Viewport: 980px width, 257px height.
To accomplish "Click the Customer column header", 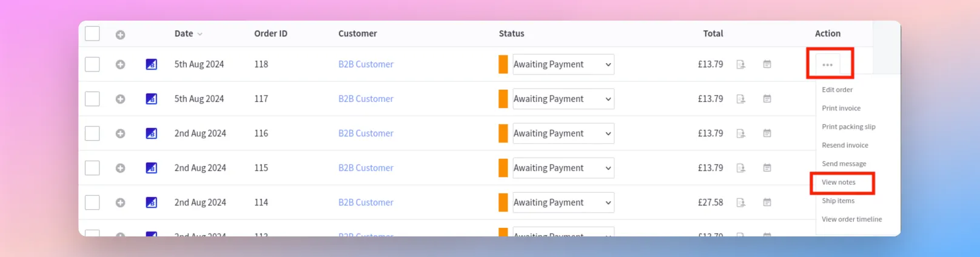I will [x=357, y=33].
